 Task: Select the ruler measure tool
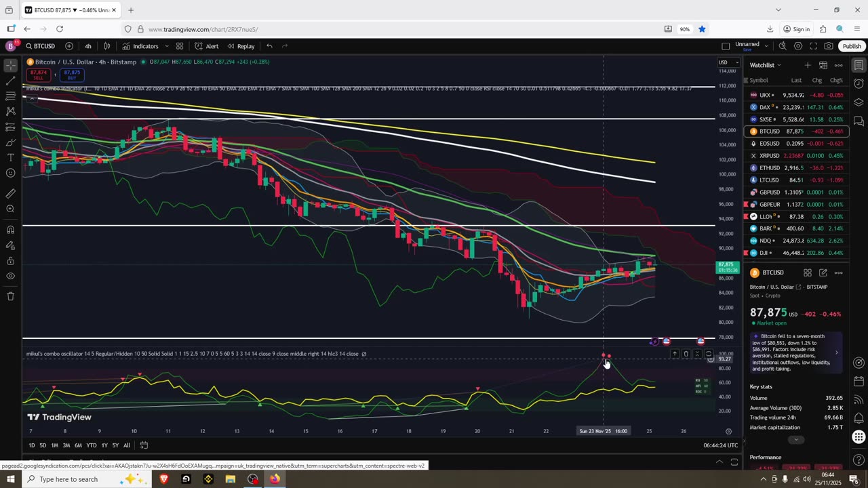point(10,193)
